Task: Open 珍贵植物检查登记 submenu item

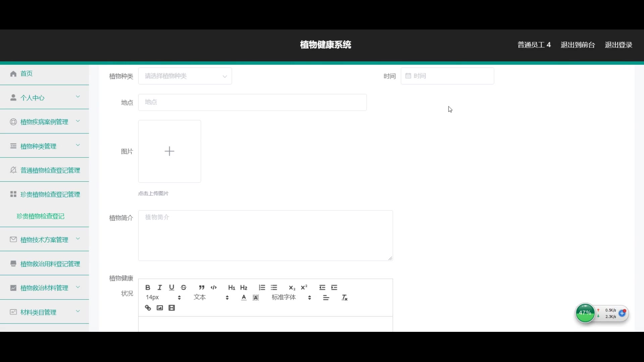Action: click(41, 216)
